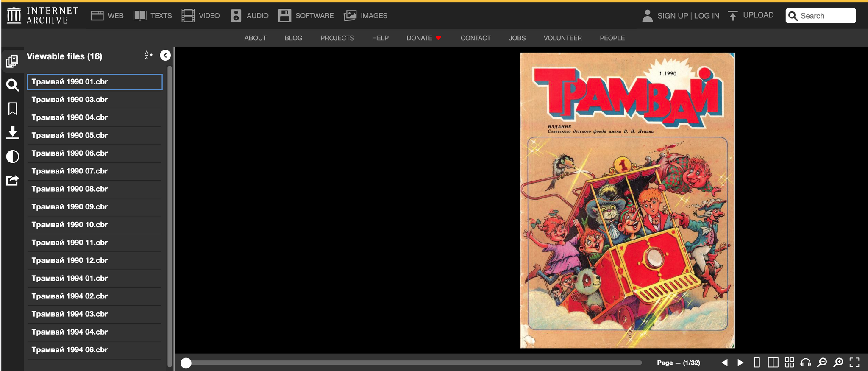Select file Трамвай 1990 11.cbr
Image resolution: width=868 pixels, height=371 pixels.
[x=95, y=243]
